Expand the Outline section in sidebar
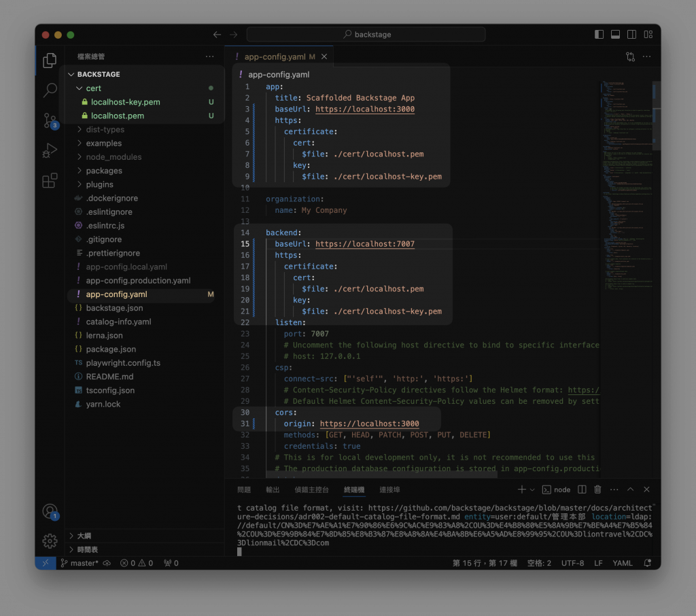Image resolution: width=696 pixels, height=616 pixels. point(144,536)
